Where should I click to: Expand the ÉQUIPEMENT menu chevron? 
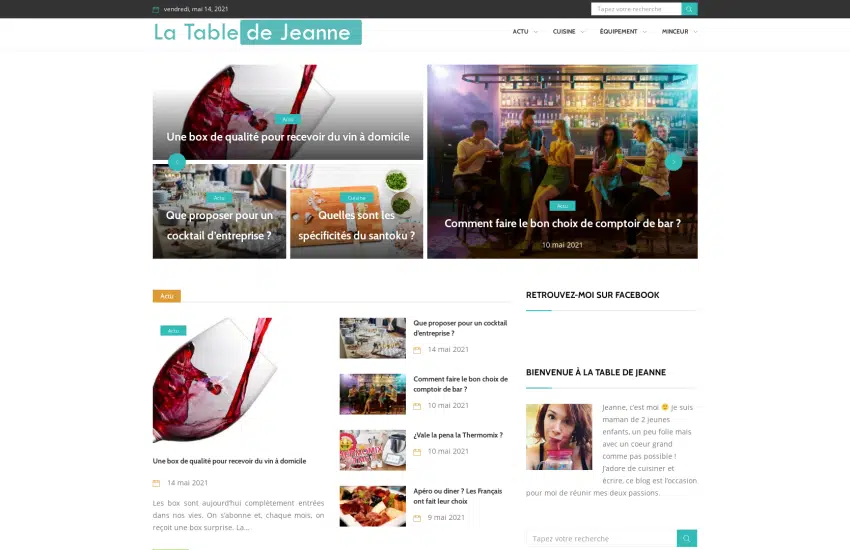644,32
